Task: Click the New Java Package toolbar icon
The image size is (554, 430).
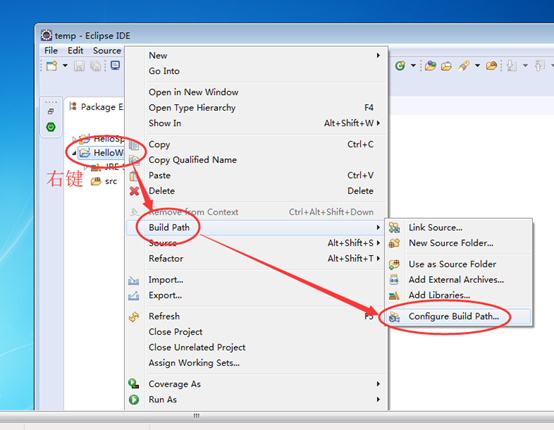Action: 430,66
